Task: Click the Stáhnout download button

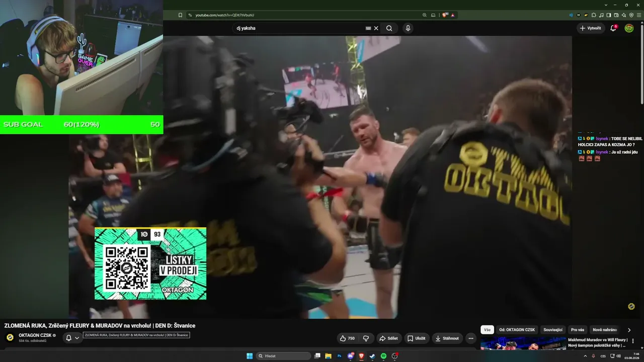Action: (x=447, y=338)
